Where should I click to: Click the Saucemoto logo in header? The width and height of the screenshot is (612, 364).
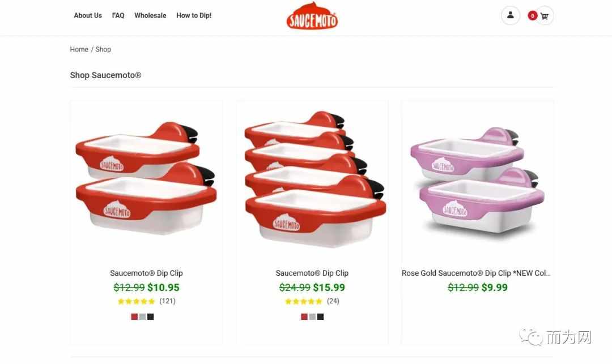point(312,16)
